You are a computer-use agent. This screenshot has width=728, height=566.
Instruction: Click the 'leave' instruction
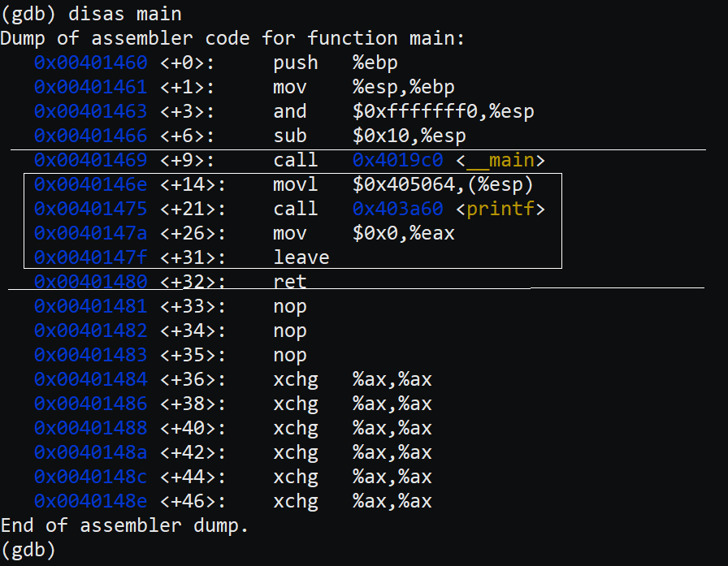pyautogui.click(x=301, y=257)
